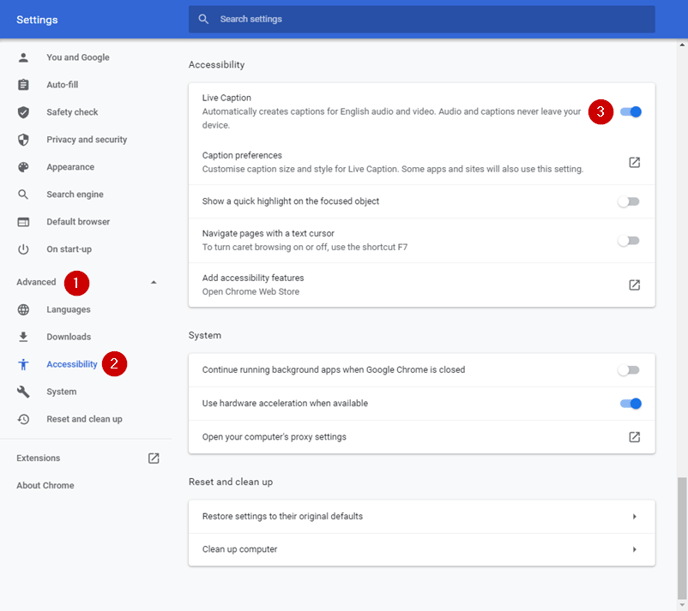Click the Safety check shield icon
The image size is (688, 611).
point(23,112)
